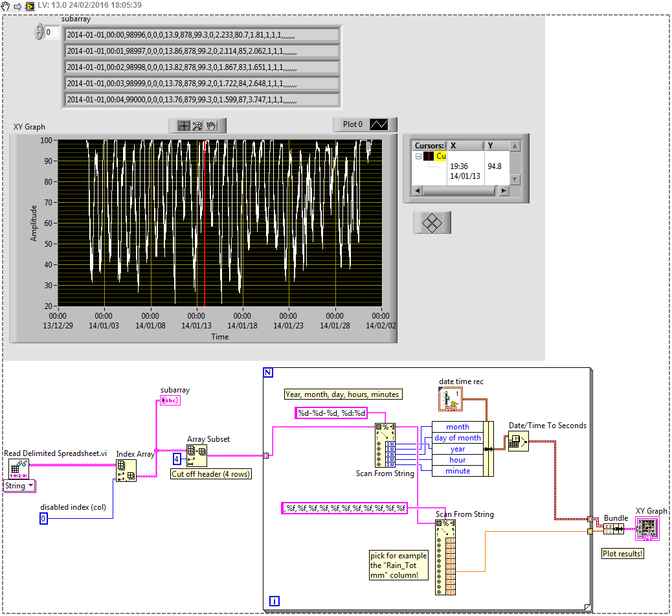Click the For Loop iteration i terminal
This screenshot has width=672, height=616.
(x=274, y=601)
